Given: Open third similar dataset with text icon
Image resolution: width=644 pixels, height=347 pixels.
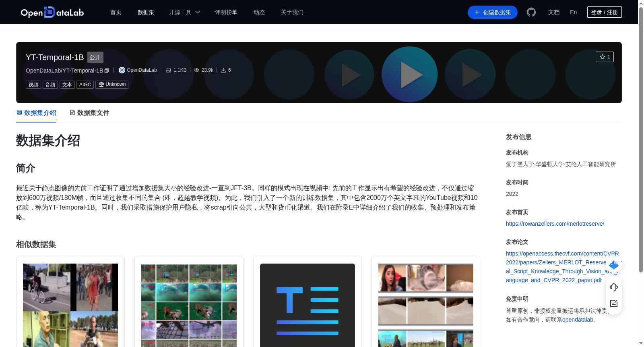Looking at the screenshot, I should (x=308, y=305).
